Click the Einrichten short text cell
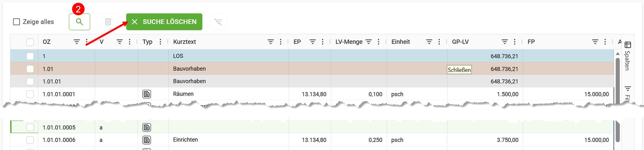644x150 pixels. (x=229, y=140)
